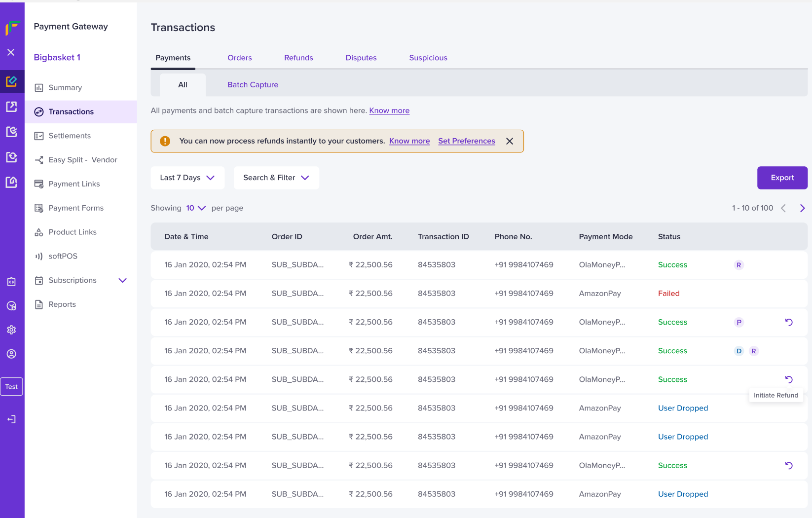Click the Export button
This screenshot has width=812, height=518.
click(782, 178)
